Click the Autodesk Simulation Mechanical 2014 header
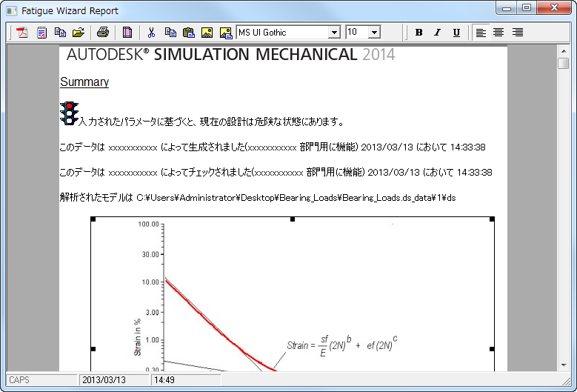Screen dimensions: 577x392 click(231, 55)
